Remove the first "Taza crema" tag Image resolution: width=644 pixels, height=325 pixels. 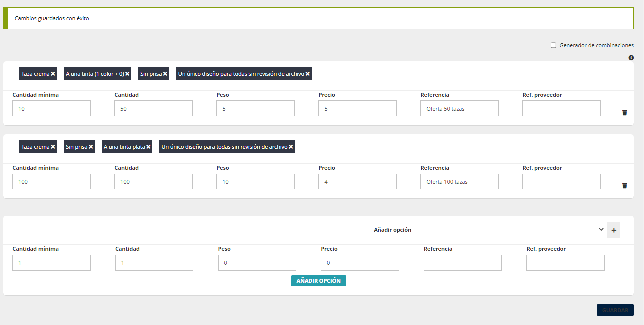53,74
